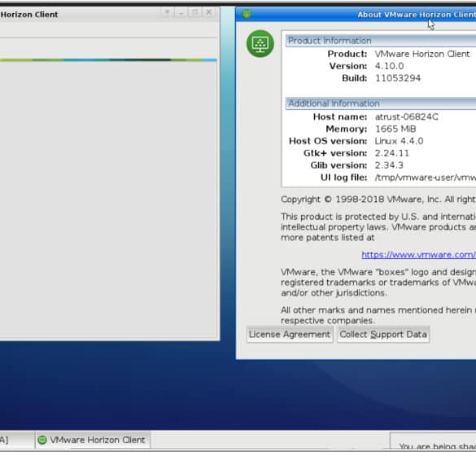Close the Horizon Client main window
476x452 pixels.
pos(209,12)
